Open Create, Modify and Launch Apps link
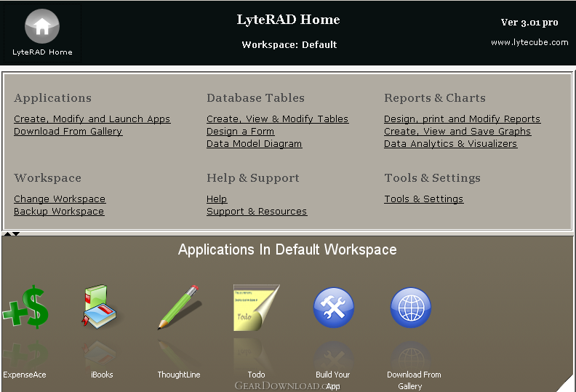This screenshot has width=576, height=392. pos(92,119)
